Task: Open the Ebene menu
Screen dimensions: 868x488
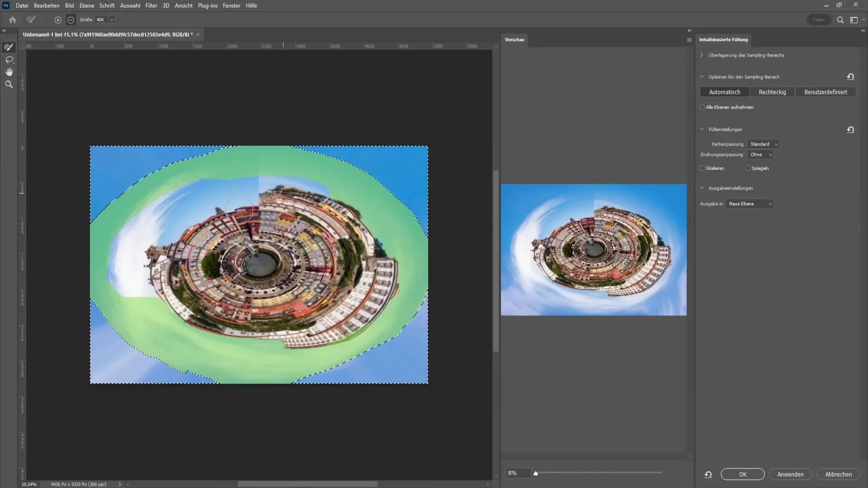Action: coord(87,5)
